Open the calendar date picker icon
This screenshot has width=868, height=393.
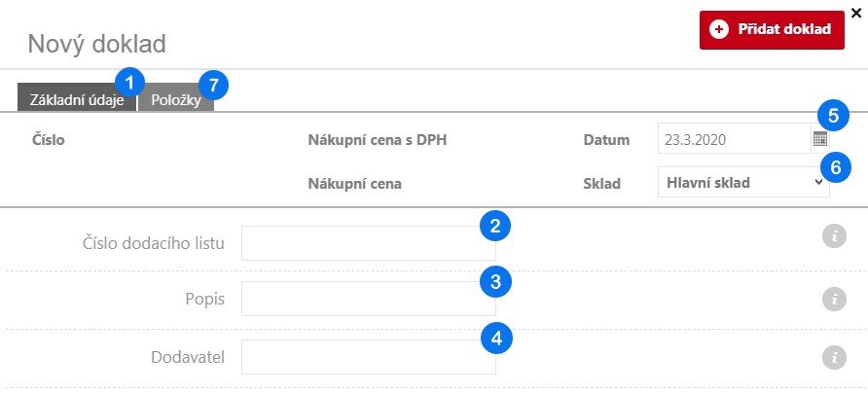(819, 139)
